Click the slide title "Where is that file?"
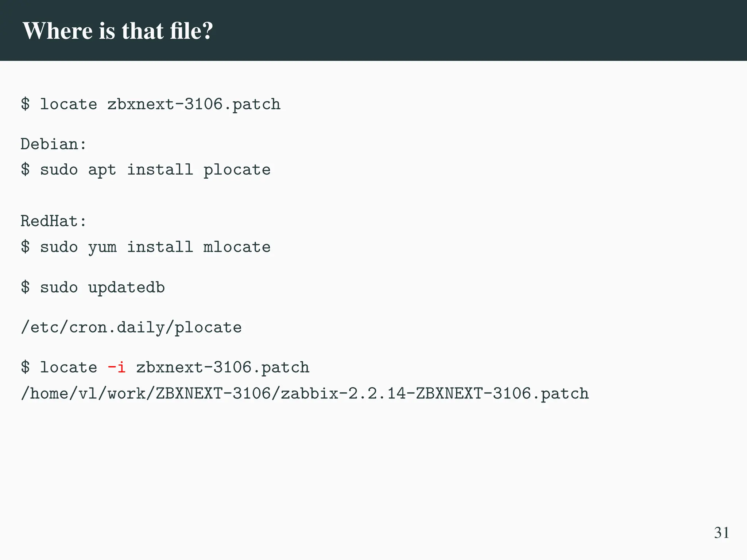The height and width of the screenshot is (560, 747). [117, 31]
